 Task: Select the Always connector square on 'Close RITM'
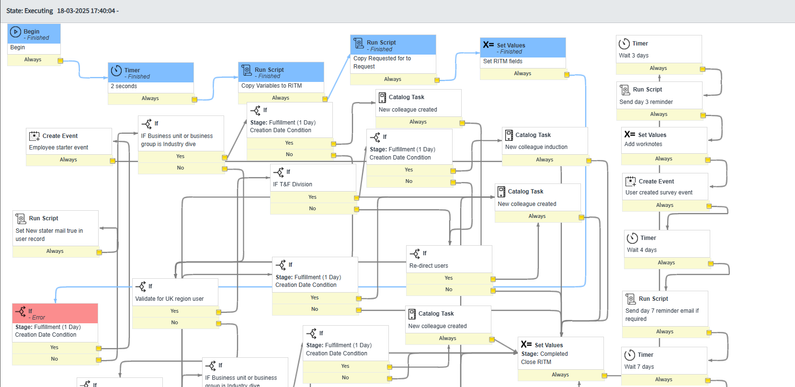pyautogui.click(x=605, y=376)
